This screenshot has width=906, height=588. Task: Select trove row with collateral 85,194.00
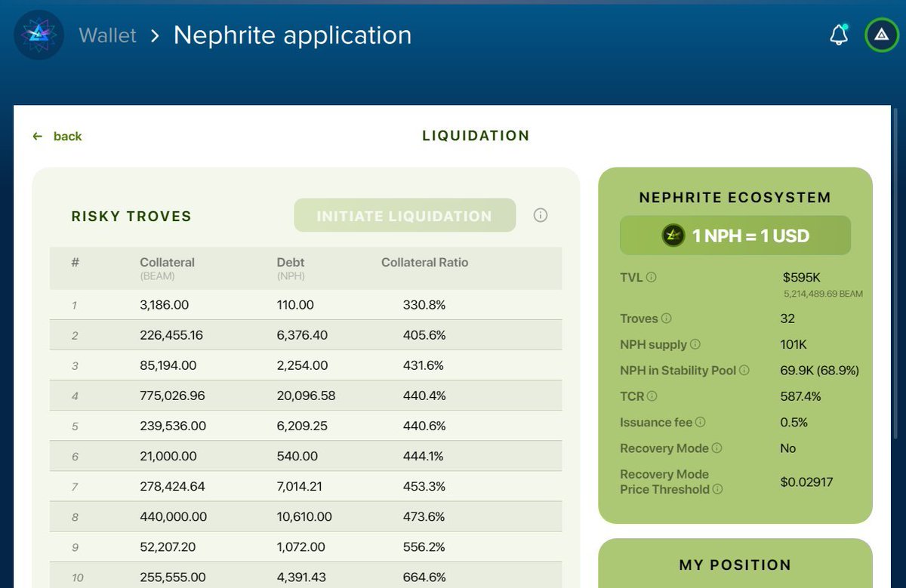(x=306, y=365)
